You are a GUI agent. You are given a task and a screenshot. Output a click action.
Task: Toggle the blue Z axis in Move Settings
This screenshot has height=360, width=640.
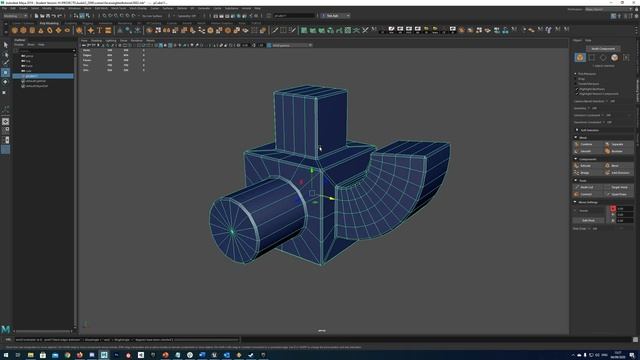(613, 220)
